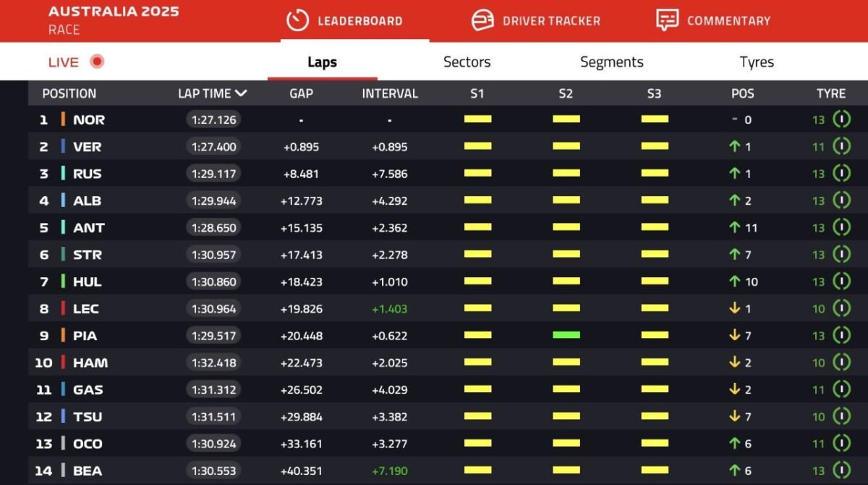The width and height of the screenshot is (868, 485).
Task: Click the TYRE column header
Action: [x=831, y=93]
